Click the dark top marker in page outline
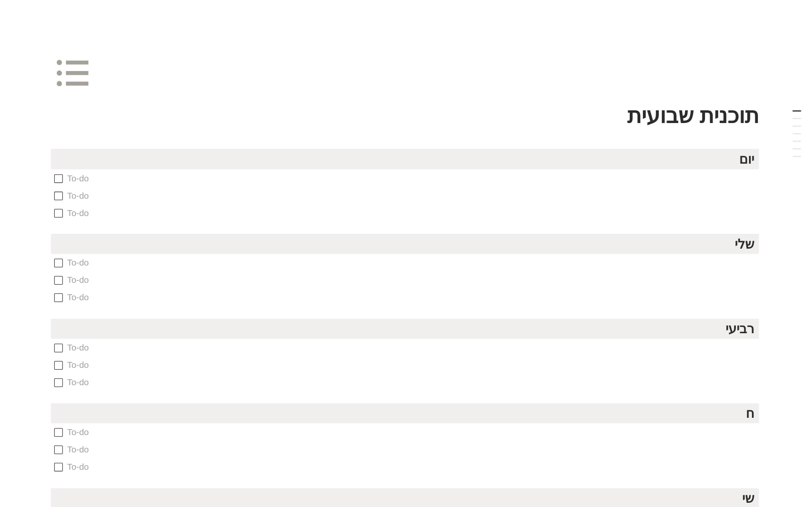This screenshot has height=507, width=812. point(796,111)
